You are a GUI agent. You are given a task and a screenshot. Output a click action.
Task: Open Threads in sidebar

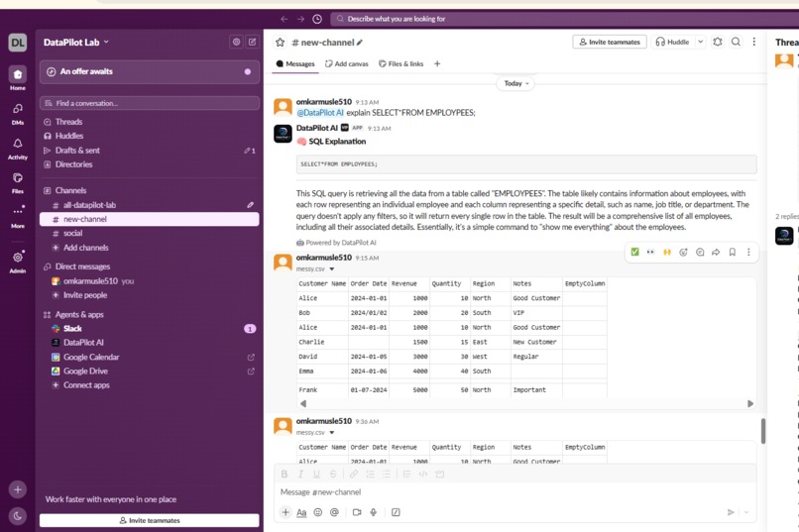(150, 122)
